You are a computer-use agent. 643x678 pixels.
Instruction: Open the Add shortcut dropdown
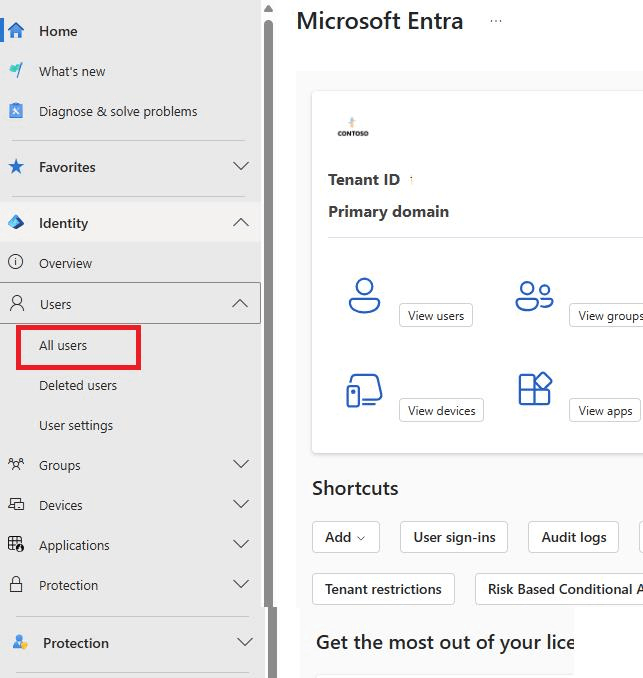[x=346, y=537]
